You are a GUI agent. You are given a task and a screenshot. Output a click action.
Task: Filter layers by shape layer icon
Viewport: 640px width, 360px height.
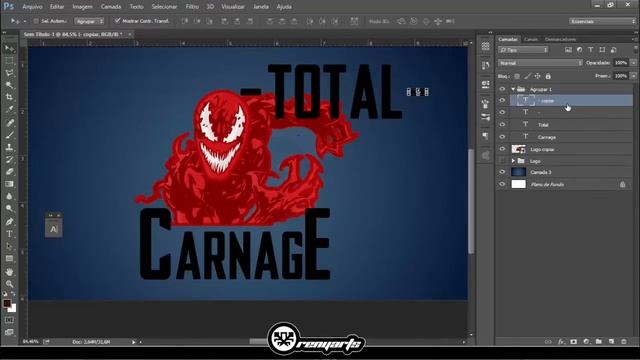(602, 50)
